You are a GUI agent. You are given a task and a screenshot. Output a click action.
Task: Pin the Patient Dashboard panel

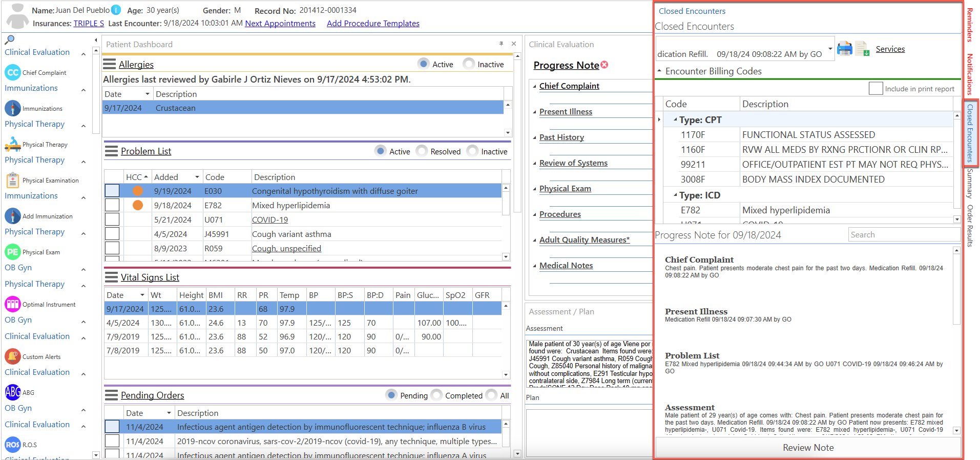[x=501, y=44]
